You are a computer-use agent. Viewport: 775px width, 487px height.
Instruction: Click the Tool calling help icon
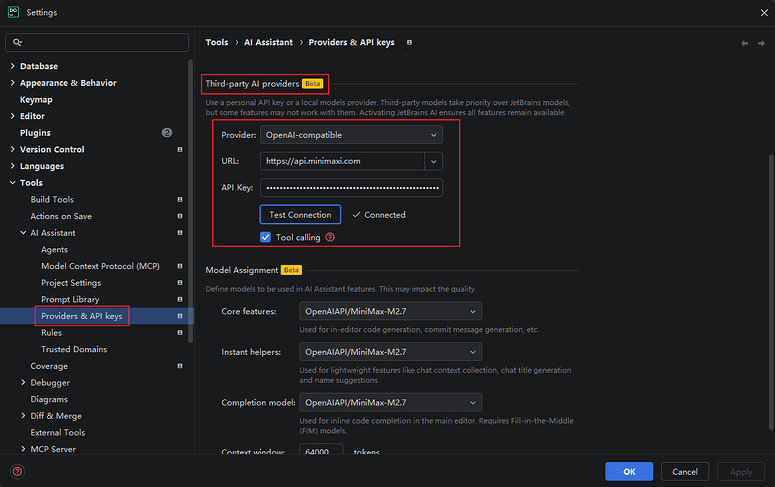[330, 237]
